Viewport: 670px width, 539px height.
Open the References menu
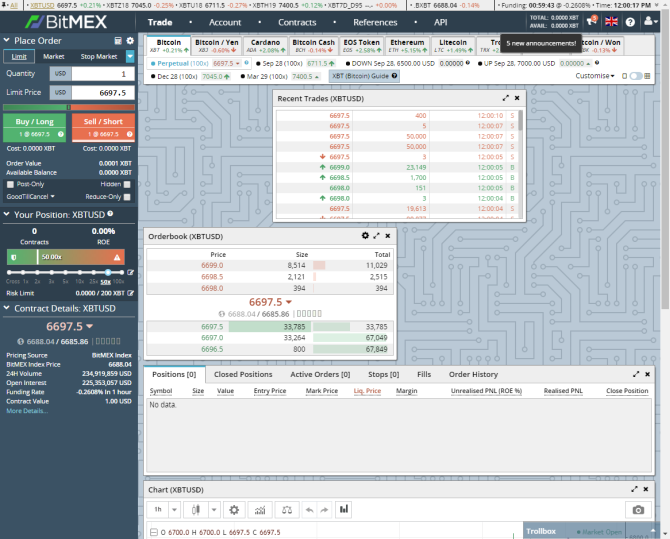coord(375,22)
